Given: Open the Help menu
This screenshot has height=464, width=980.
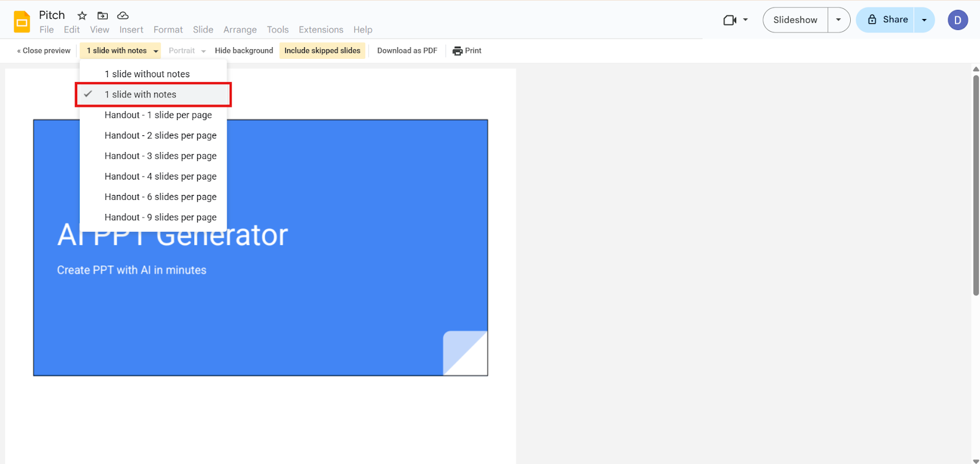Looking at the screenshot, I should 363,29.
